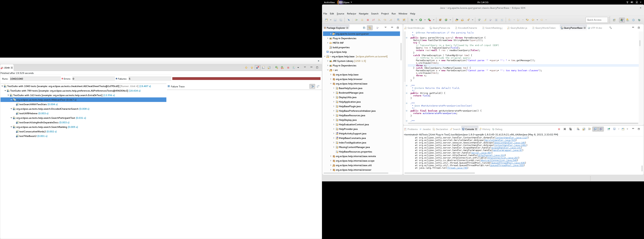The height and width of the screenshot is (239, 644).
Task: Toggle Word Wrap in Console toolbar
Action: (590, 129)
